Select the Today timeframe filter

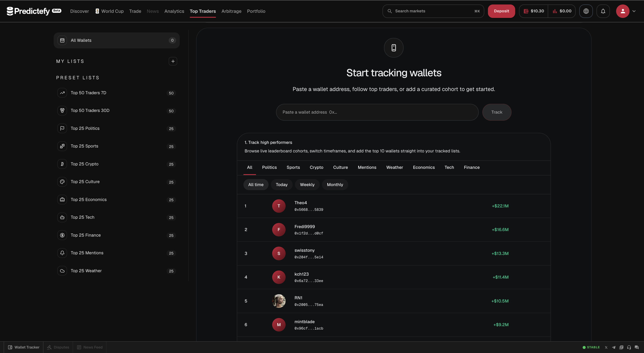(x=282, y=185)
